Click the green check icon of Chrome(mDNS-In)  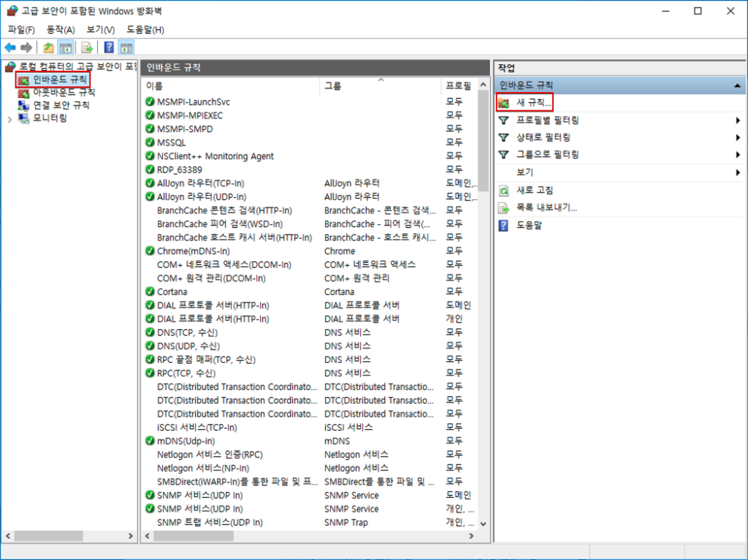click(x=150, y=251)
